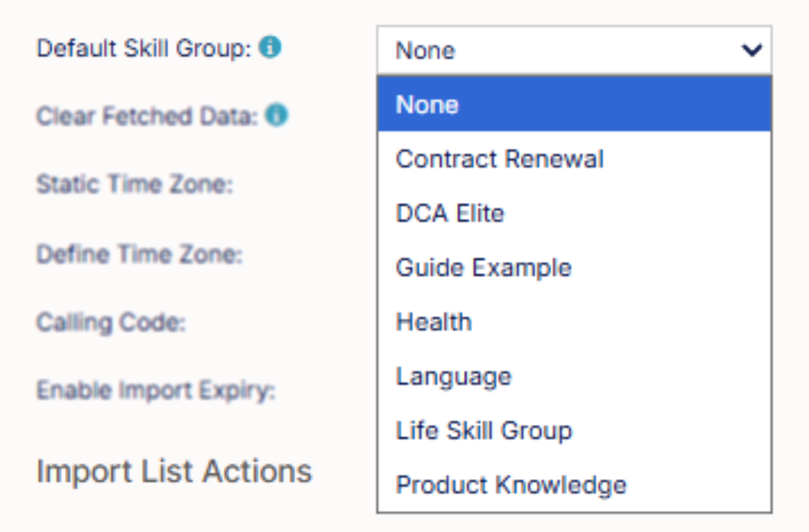Click the Static Time Zone label

(x=135, y=184)
